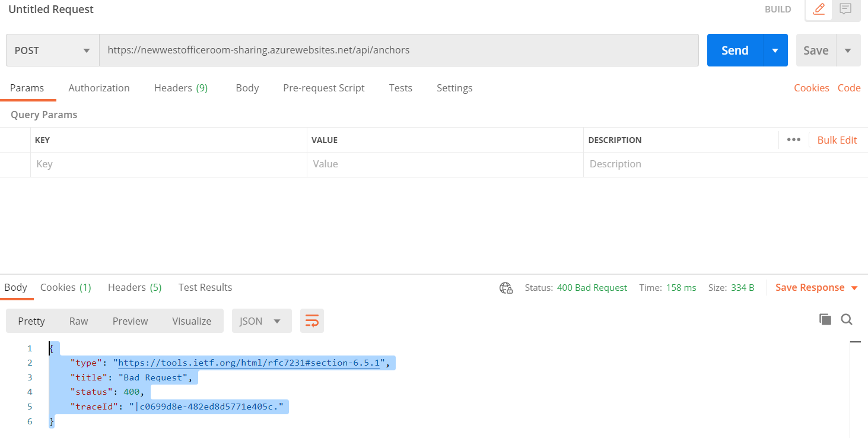
Task: Open the query params ellipsis menu
Action: (793, 139)
